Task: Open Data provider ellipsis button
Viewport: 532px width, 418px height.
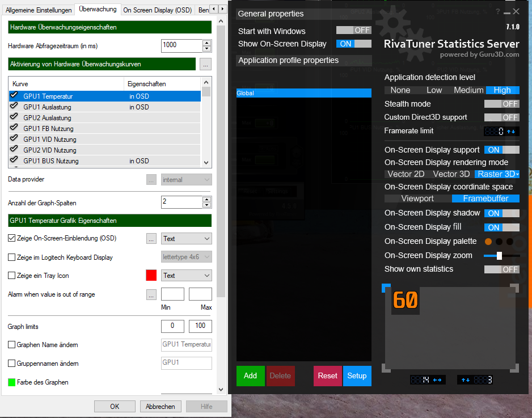Action: pos(151,179)
